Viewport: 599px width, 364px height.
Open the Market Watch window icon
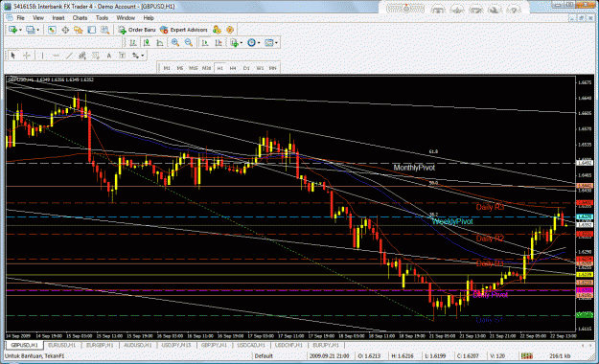tap(52, 30)
